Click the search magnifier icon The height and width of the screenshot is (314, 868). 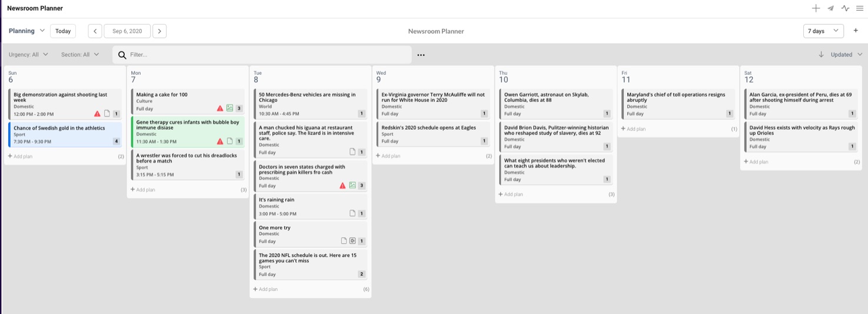(122, 55)
